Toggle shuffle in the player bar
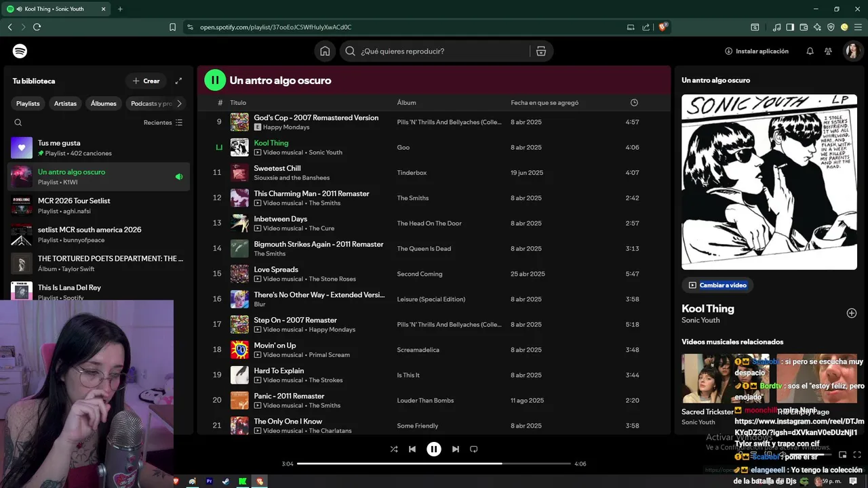The height and width of the screenshot is (488, 868). pyautogui.click(x=394, y=449)
